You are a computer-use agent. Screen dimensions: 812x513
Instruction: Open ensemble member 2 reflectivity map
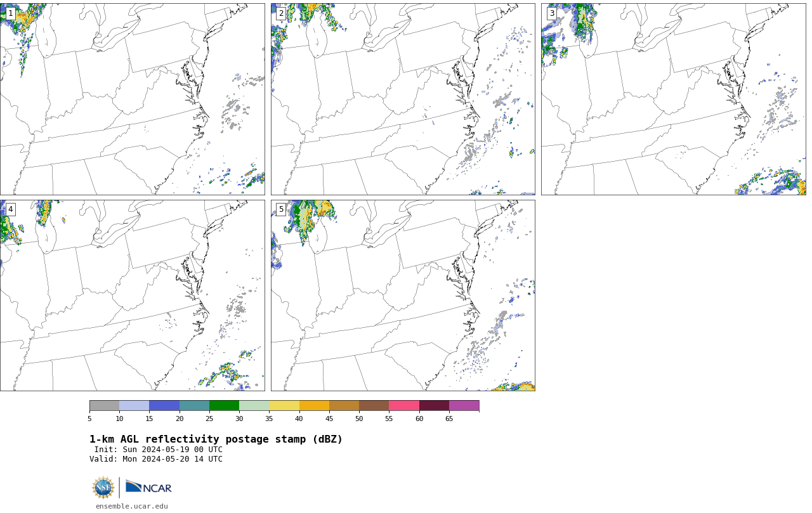403,99
